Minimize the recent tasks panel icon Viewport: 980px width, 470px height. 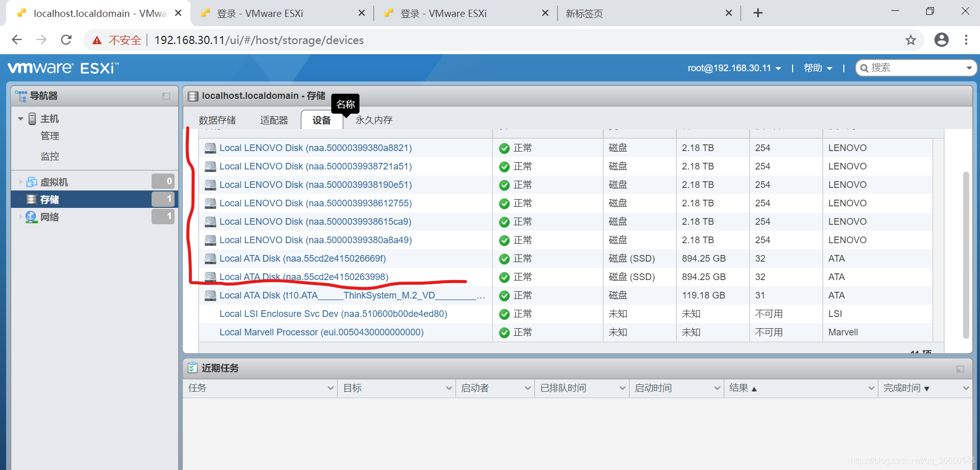pos(960,369)
